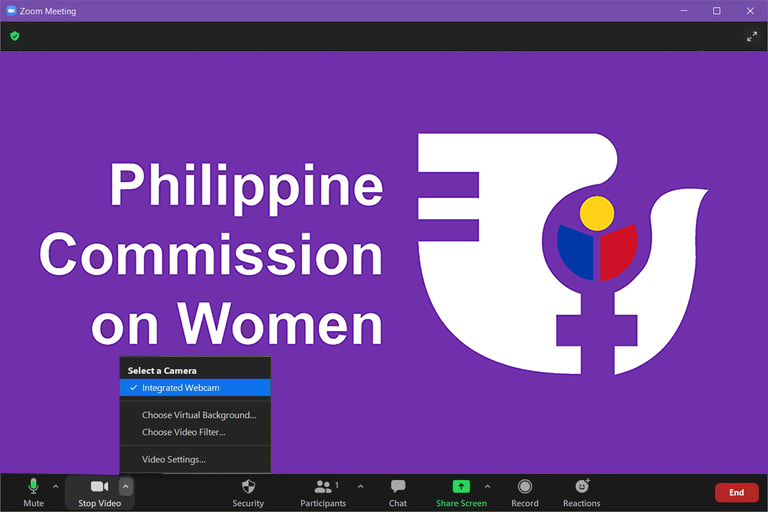Maximize the Zoom Meeting window

tap(717, 11)
